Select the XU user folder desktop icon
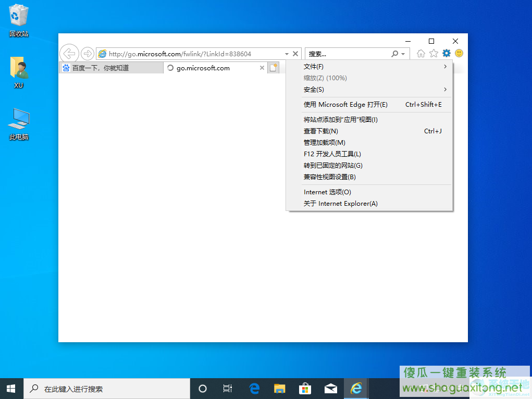Image resolution: width=532 pixels, height=399 pixels. point(19,72)
